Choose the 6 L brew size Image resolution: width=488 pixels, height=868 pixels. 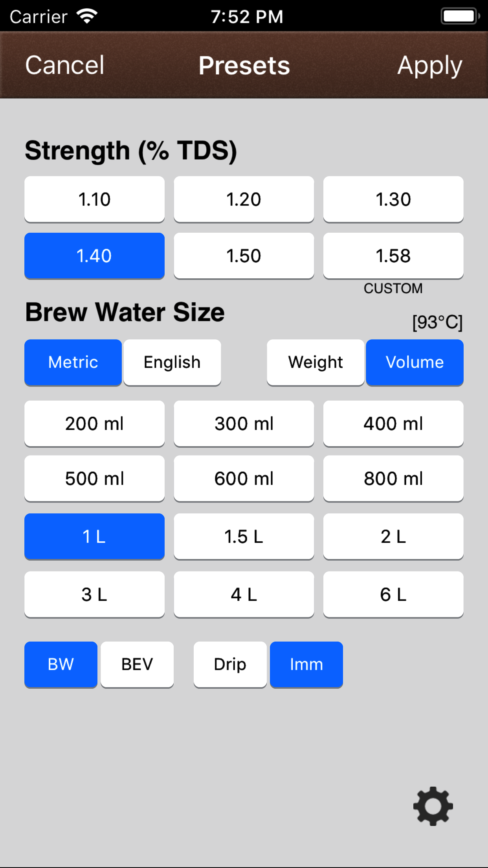(393, 594)
